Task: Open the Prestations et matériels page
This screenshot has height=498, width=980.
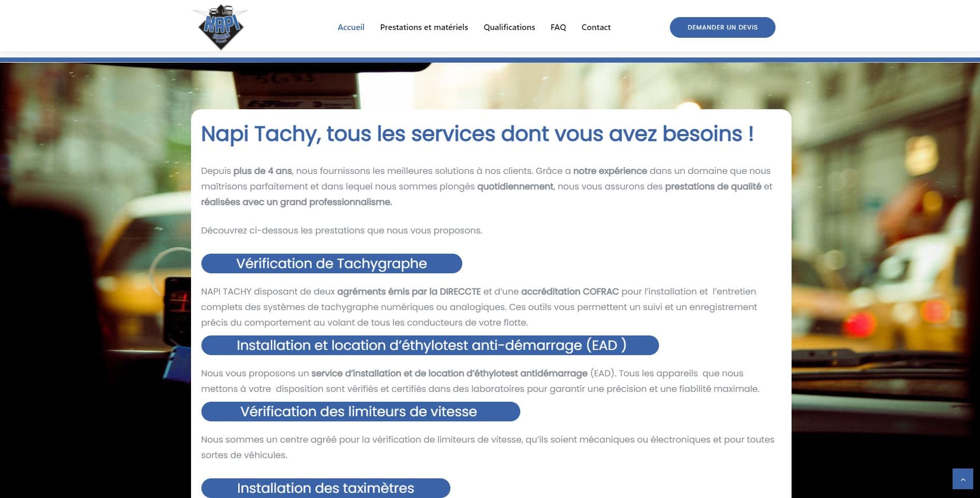Action: point(423,27)
